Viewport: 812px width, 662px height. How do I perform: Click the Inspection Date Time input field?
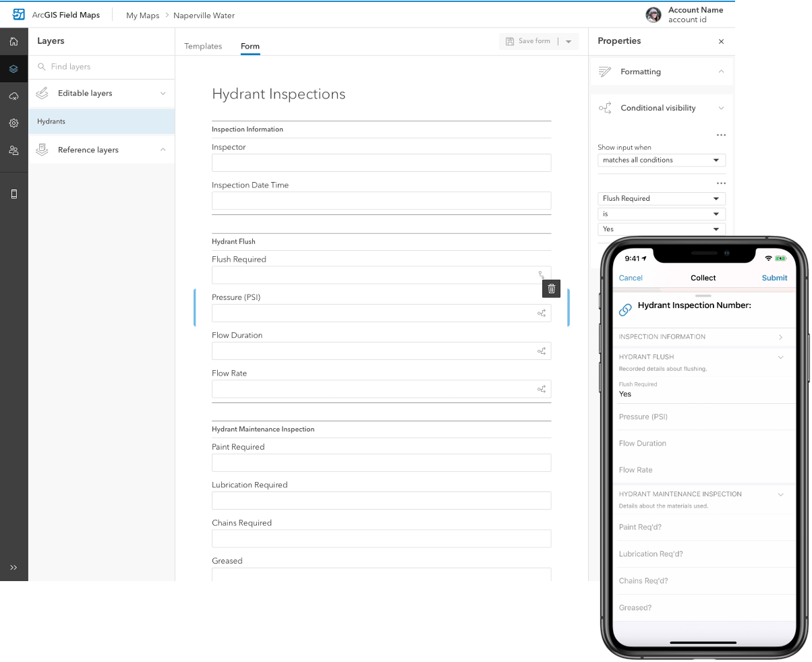pos(381,200)
